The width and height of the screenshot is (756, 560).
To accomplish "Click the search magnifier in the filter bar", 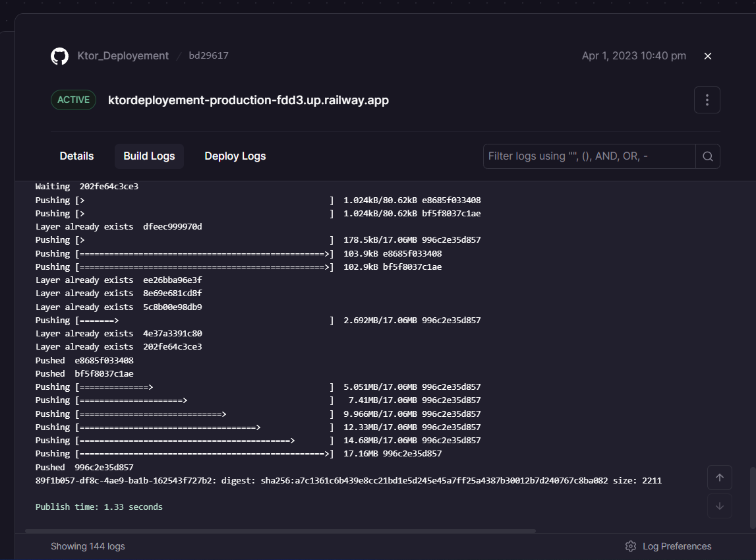I will [707, 156].
